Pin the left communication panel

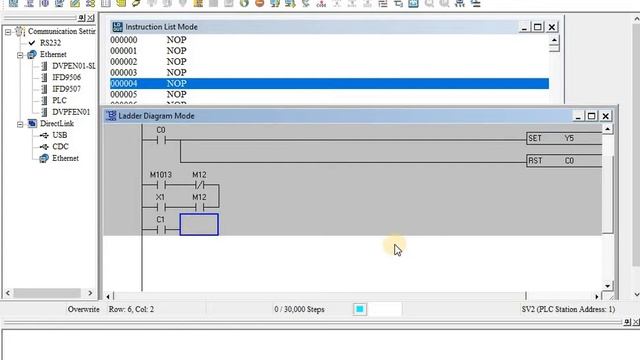coord(82,18)
